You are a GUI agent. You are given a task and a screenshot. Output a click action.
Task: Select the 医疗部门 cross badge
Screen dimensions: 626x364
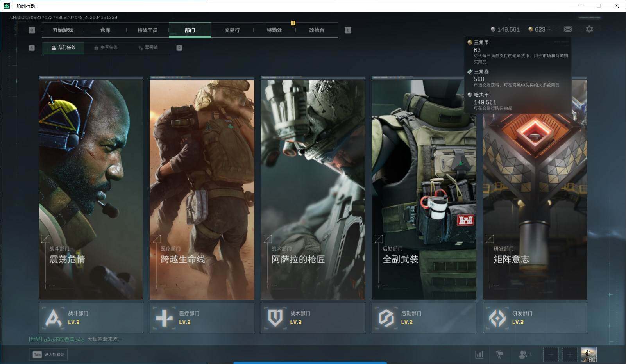[202, 318]
